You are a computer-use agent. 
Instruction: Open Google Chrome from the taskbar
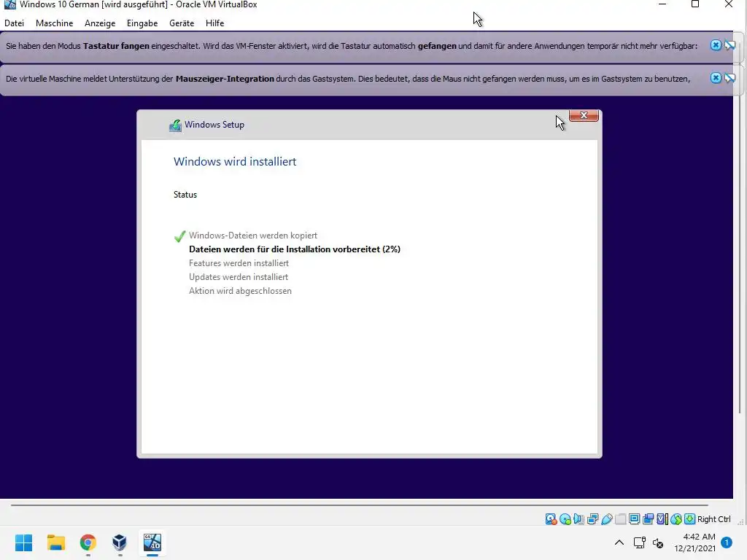(88, 542)
